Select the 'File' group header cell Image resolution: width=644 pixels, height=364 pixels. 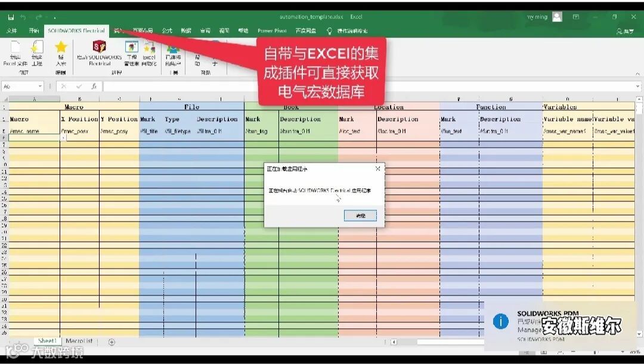click(192, 107)
